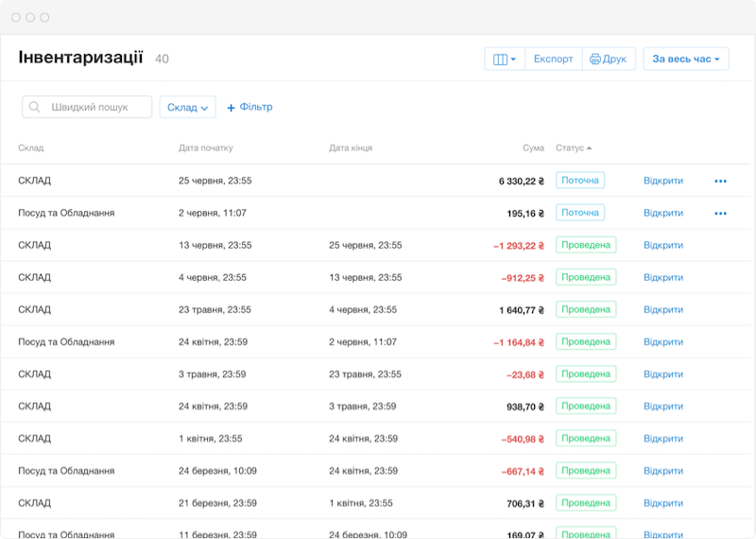This screenshot has width=756, height=539.
Task: Select the −1 293,22 ₴ amount cell
Action: click(518, 246)
